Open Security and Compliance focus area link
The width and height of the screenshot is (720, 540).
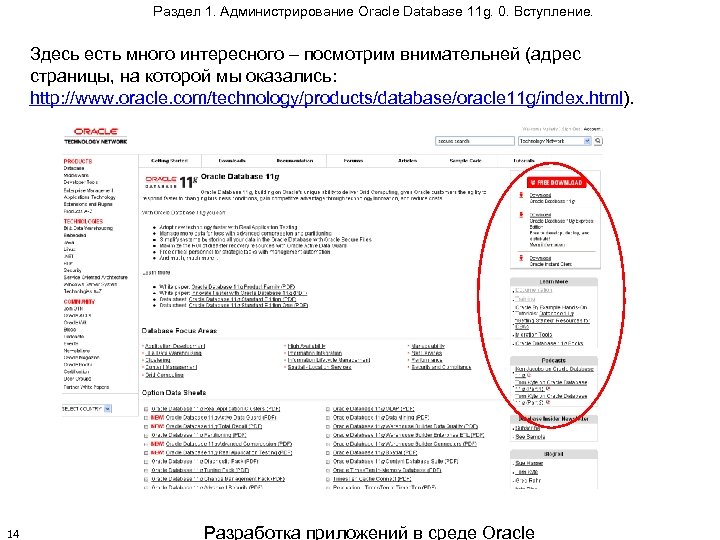coord(441,367)
